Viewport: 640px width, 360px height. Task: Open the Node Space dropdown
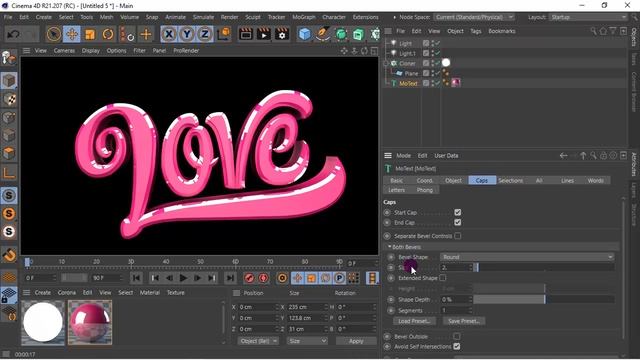coord(474,17)
